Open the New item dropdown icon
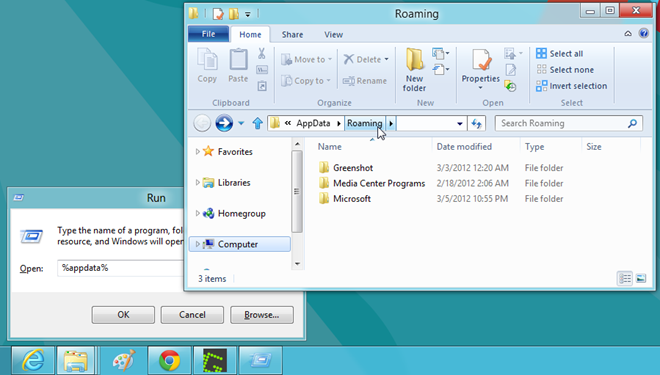Viewport: 660px width, 375px height. click(440, 53)
